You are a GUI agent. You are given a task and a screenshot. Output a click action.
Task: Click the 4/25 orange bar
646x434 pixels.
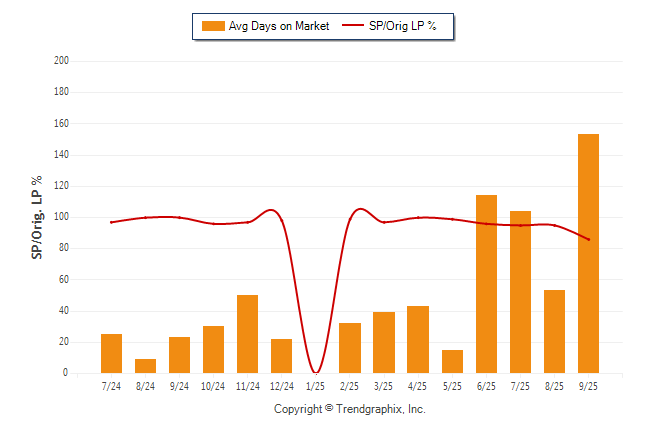(x=418, y=339)
